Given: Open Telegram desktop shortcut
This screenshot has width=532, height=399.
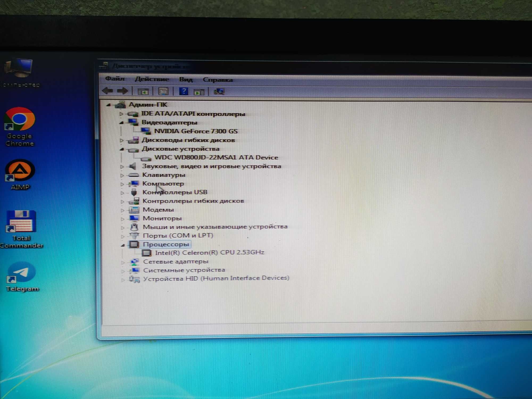Looking at the screenshot, I should pyautogui.click(x=22, y=277).
